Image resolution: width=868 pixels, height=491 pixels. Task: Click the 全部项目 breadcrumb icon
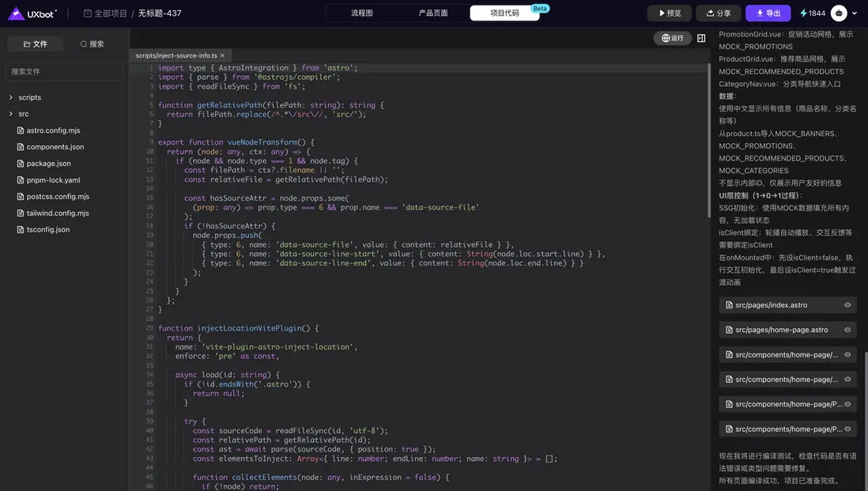click(88, 13)
